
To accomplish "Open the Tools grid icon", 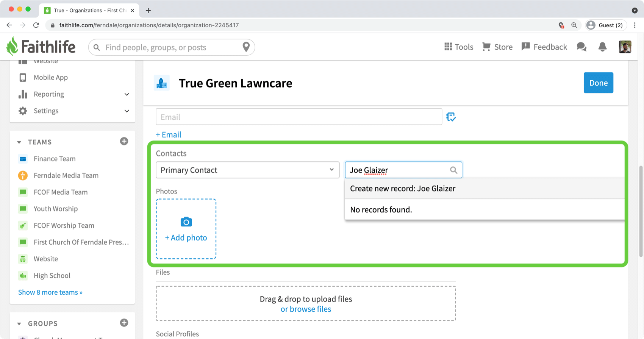I will [x=448, y=47].
